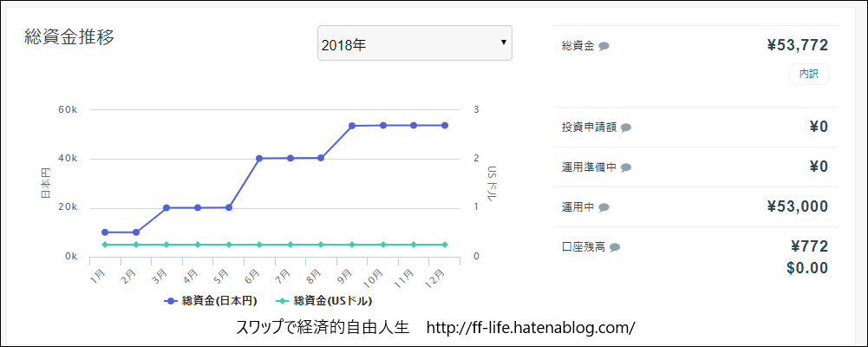Click the info bubble next to 運用中
868x347 pixels.
pos(604,207)
